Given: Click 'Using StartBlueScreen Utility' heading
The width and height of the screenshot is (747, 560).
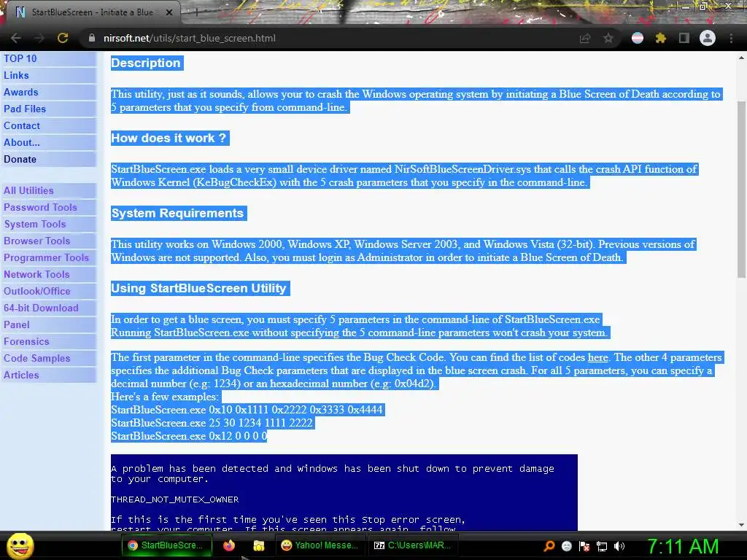Looking at the screenshot, I should pos(198,289).
